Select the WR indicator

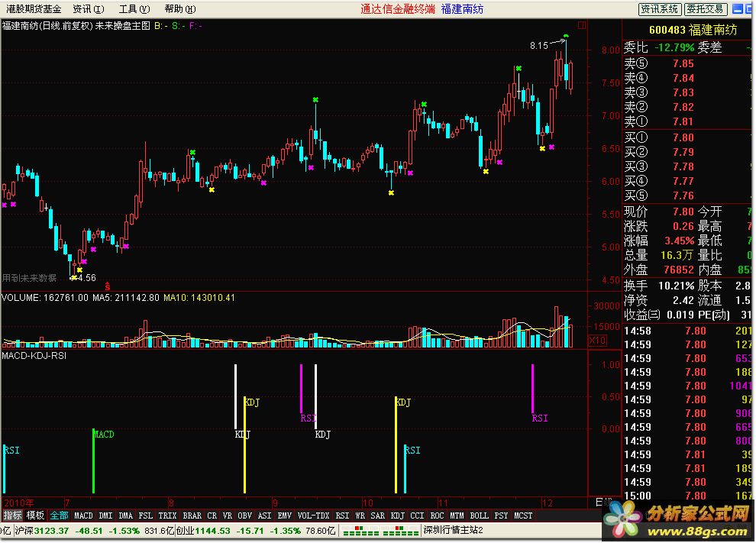(x=360, y=516)
